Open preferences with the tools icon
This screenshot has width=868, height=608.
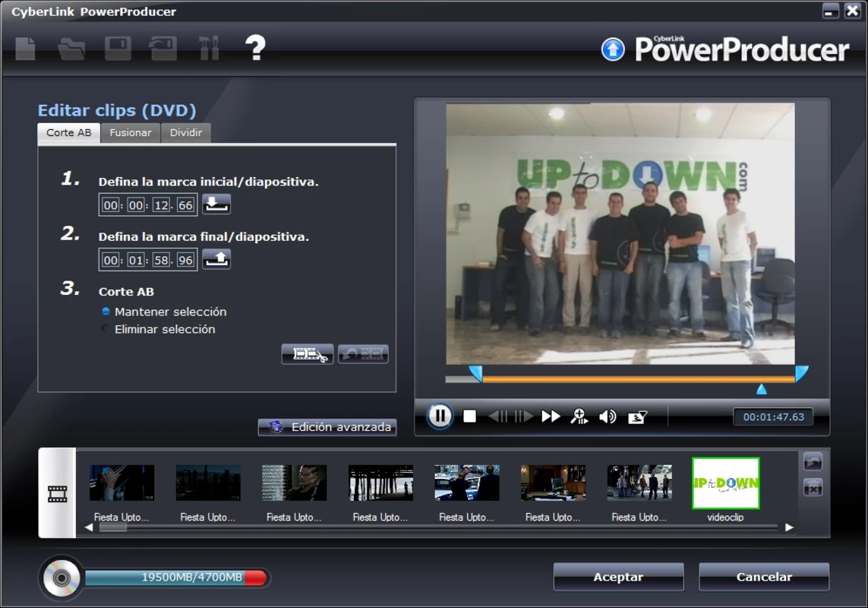[209, 48]
